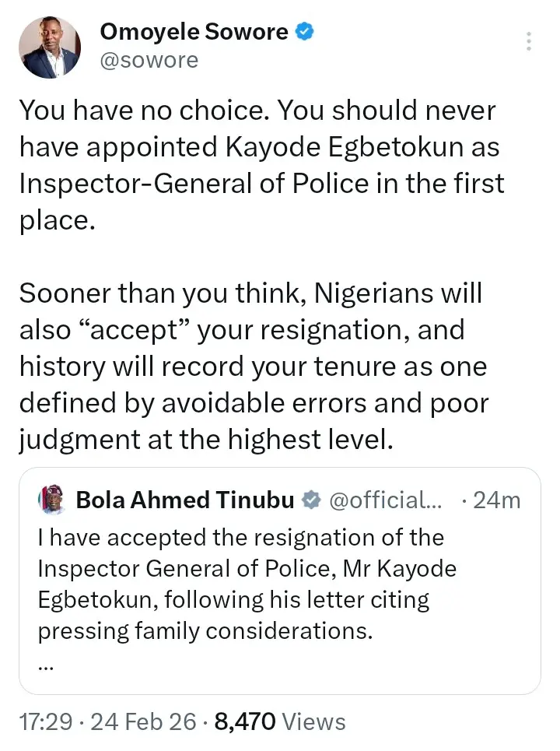The height and width of the screenshot is (751, 560).
Task: Click the 24m timestamp on quoted tweet
Action: (496, 500)
